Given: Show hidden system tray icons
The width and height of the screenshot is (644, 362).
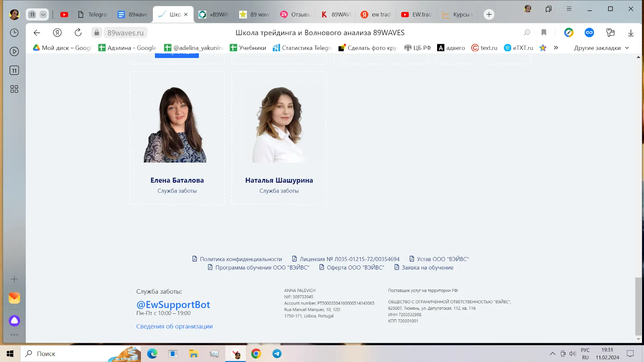Looking at the screenshot, I should coord(553,354).
